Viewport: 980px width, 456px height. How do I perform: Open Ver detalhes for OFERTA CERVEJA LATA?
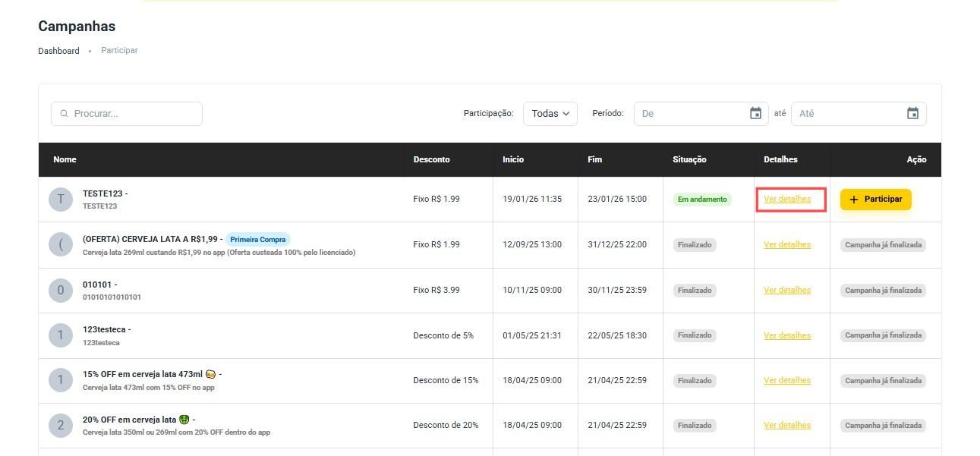pos(787,244)
